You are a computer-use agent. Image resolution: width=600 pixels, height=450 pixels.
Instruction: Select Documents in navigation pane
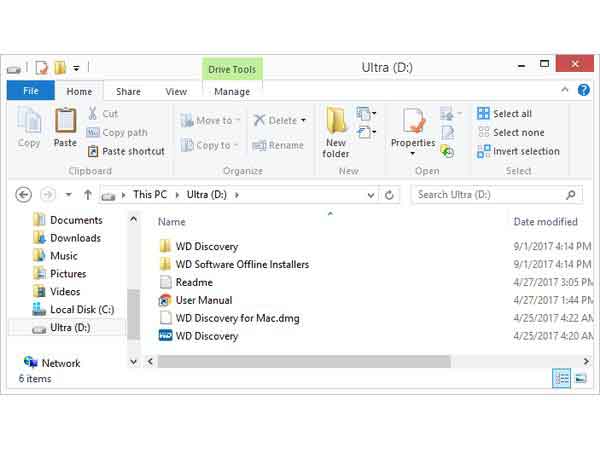coord(68,220)
